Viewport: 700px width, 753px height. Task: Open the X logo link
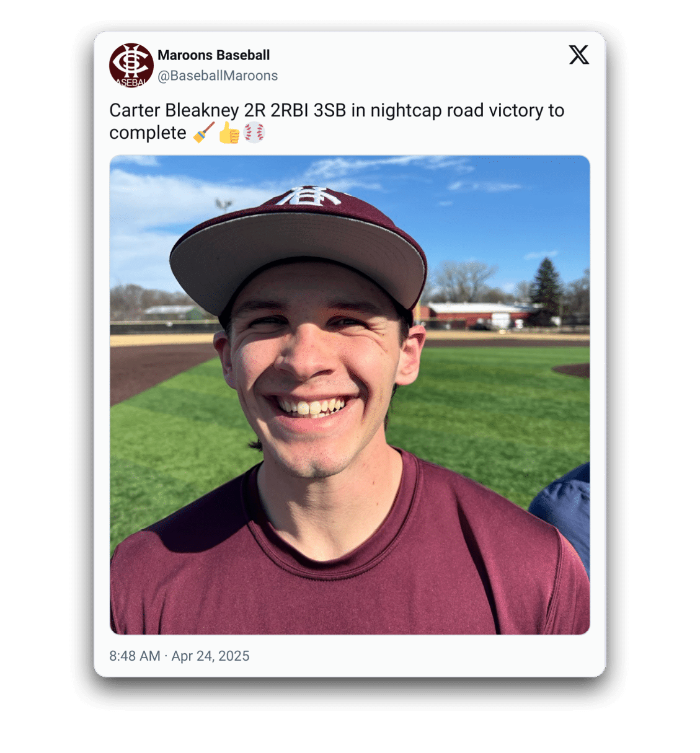[578, 55]
